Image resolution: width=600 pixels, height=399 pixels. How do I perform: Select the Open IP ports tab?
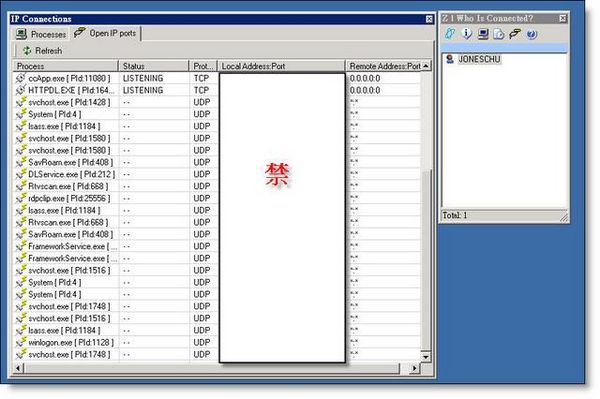point(105,33)
